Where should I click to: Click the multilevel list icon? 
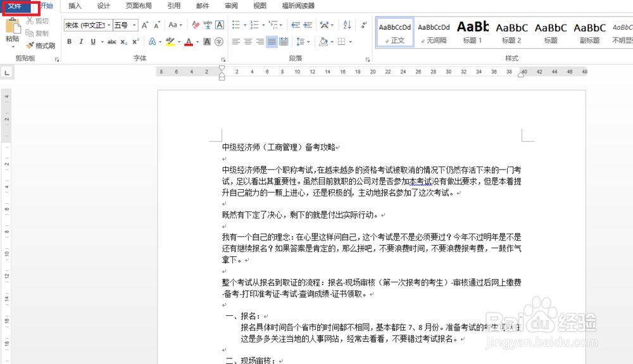click(273, 25)
